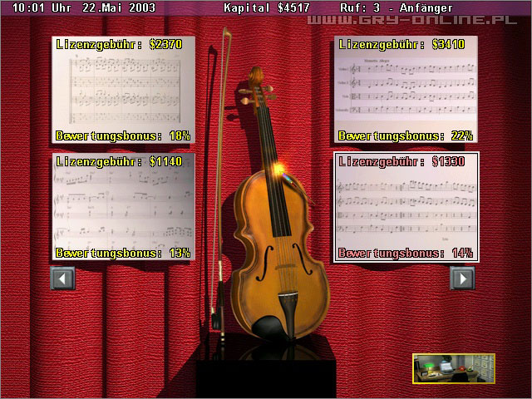The image size is (532, 399).
Task: Click the 'Bewertungsbonus: 14%' label
Action: click(406, 253)
